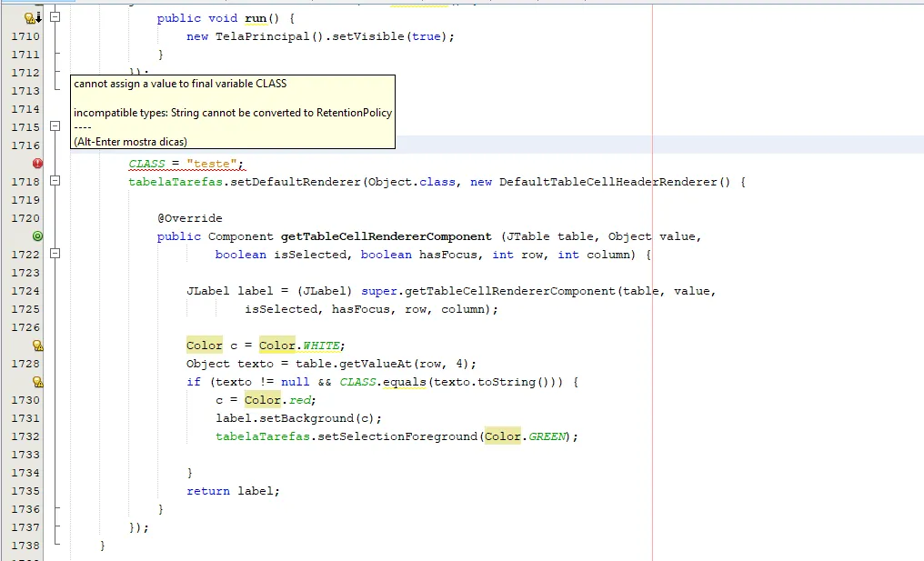
Task: Click line number 1718 in the gutter
Action: 26,182
